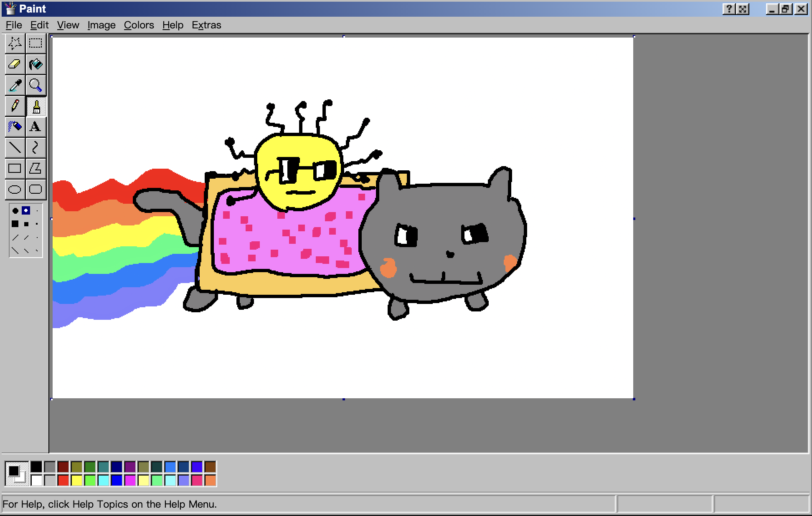The height and width of the screenshot is (516, 812).
Task: Choose the Rounded Rectangle tool
Action: (36, 190)
